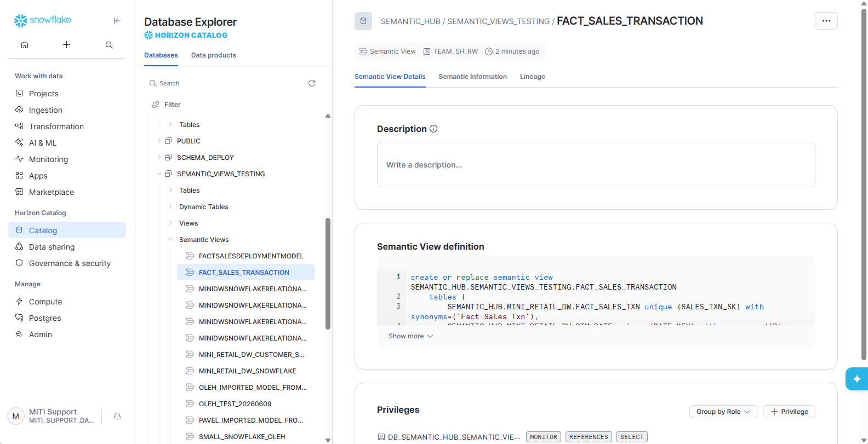The image size is (868, 444).
Task: Open AI & ML section
Action: 67,143
